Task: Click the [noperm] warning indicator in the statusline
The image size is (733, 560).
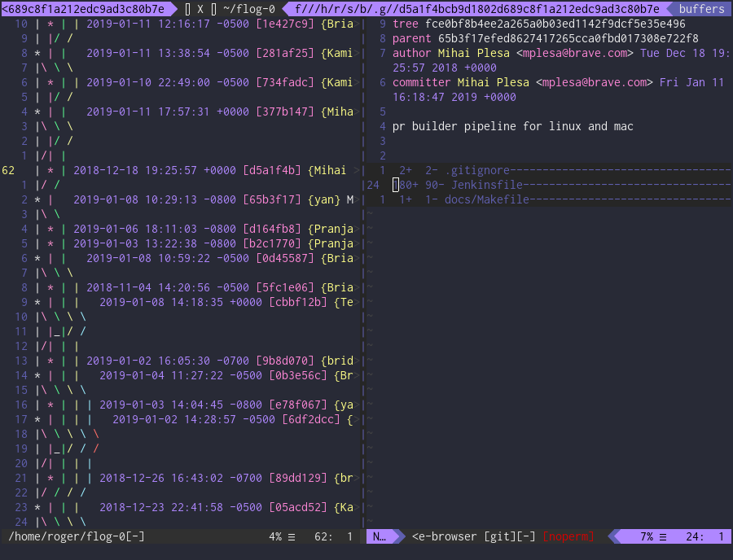Action: coord(568,536)
